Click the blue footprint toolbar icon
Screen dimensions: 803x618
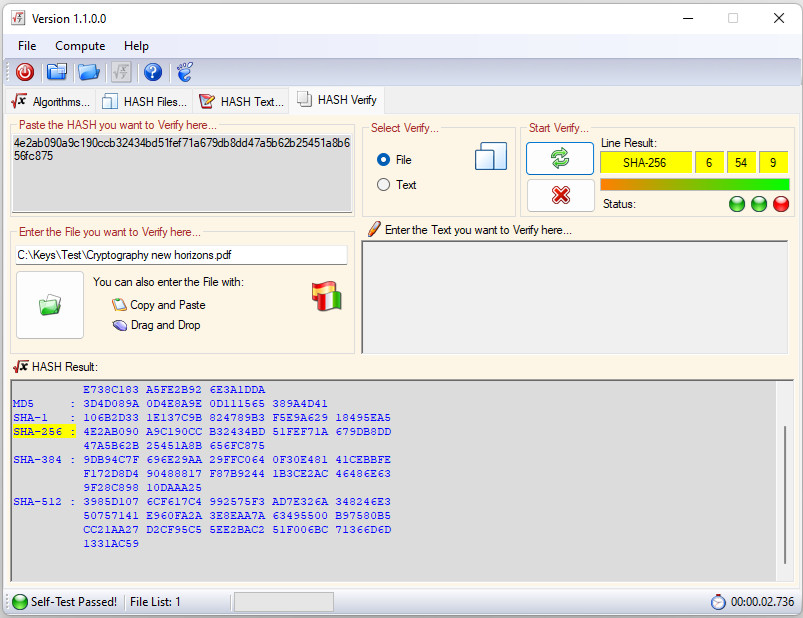coord(184,72)
